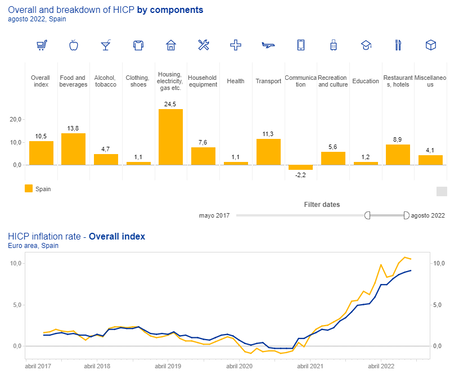The image size is (450, 379).
Task: Select the luggage Recreation and culture icon
Action: (x=333, y=45)
